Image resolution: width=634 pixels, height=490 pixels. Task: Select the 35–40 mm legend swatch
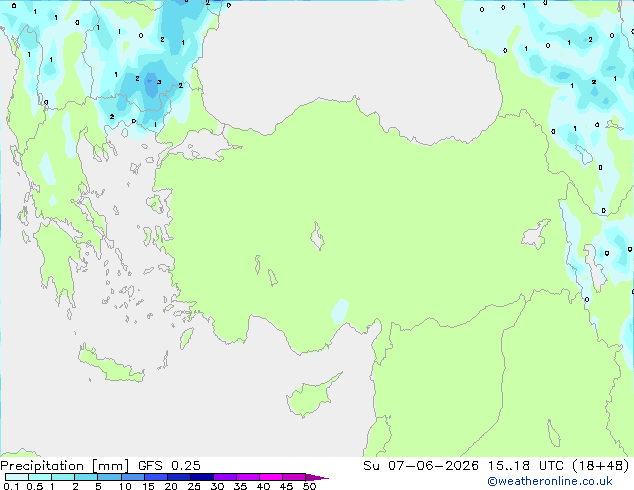[x=248, y=477]
